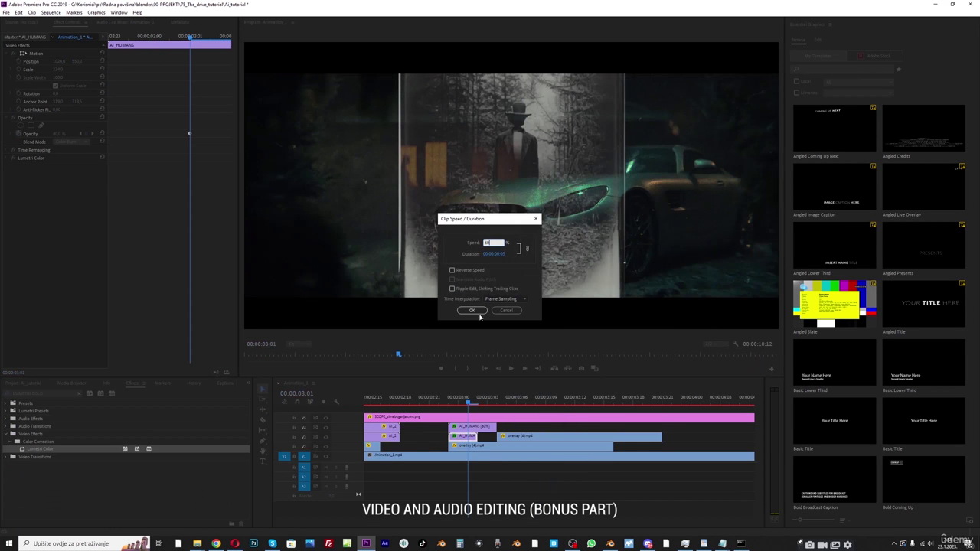Toggle Uniform Scale checkbox

click(55, 86)
